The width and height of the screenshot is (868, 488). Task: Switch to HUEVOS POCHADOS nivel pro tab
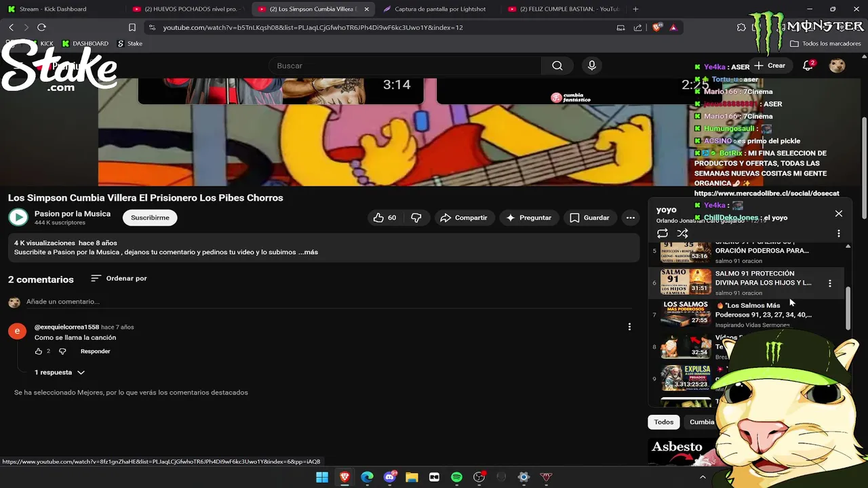(187, 9)
